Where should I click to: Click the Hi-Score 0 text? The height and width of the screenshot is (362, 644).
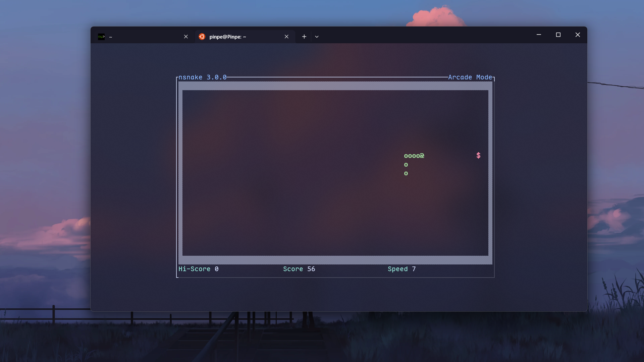(x=199, y=269)
